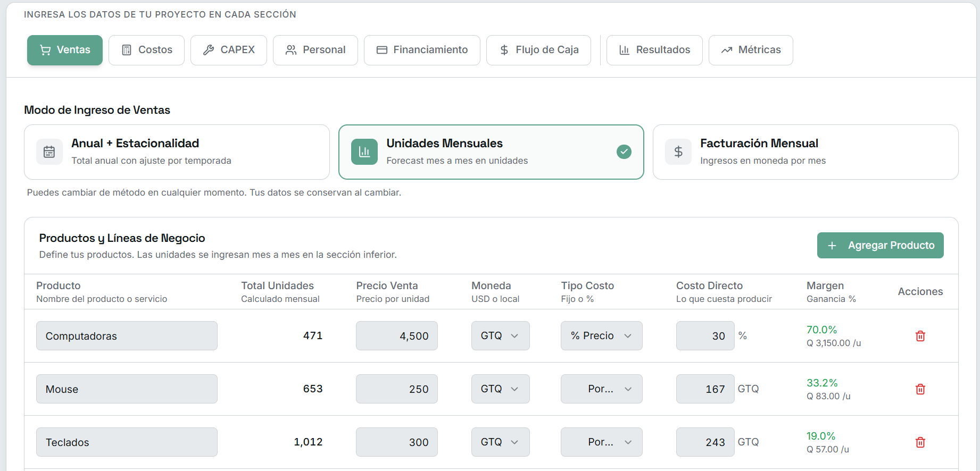Click the bar chart icon on Unidades Mensuales
Image resolution: width=980 pixels, height=471 pixels.
click(x=364, y=152)
